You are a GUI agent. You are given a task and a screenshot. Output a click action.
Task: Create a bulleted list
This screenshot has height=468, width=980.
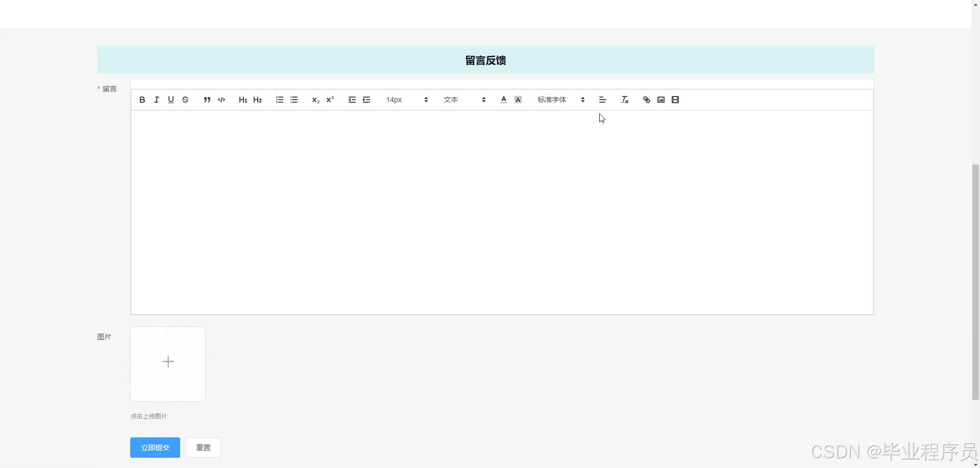(x=294, y=100)
